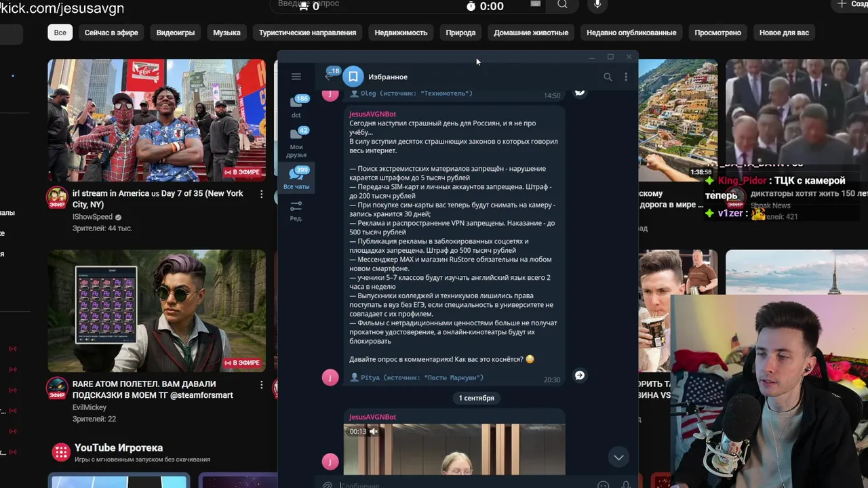This screenshot has width=868, height=488.
Task: Open options menu for IShowSpeed video
Action: click(x=261, y=194)
